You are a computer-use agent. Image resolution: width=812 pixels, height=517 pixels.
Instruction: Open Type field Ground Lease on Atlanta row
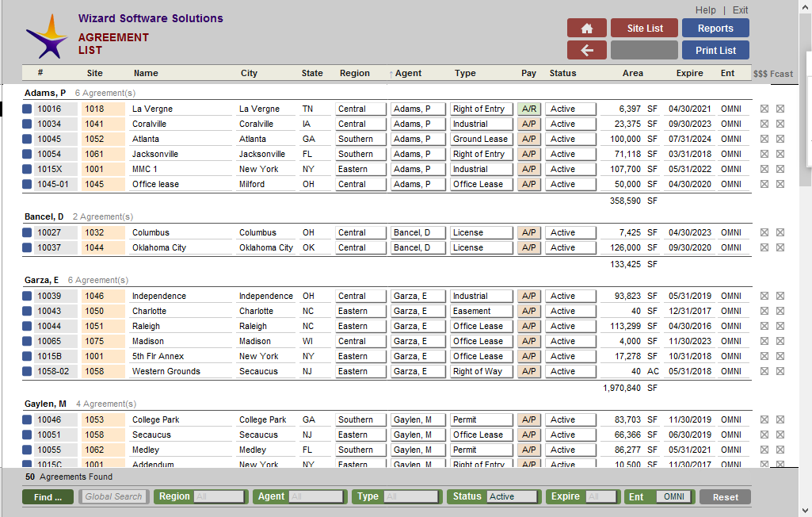481,139
